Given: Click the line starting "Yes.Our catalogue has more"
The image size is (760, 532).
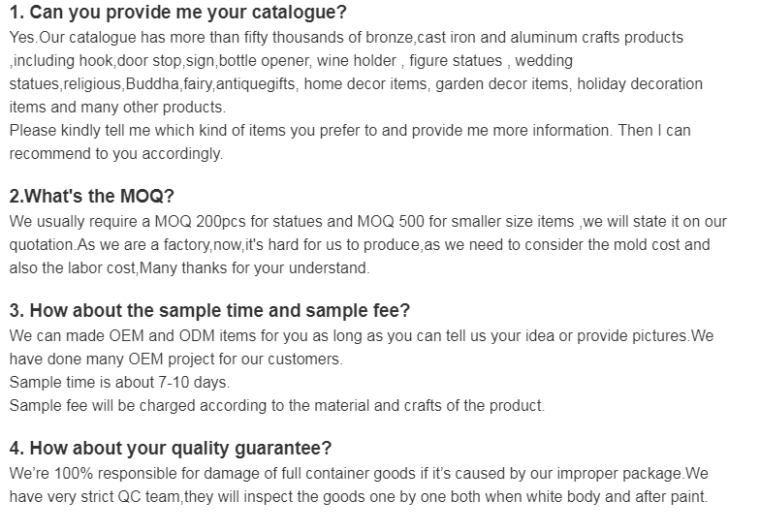Looking at the screenshot, I should [x=346, y=38].
